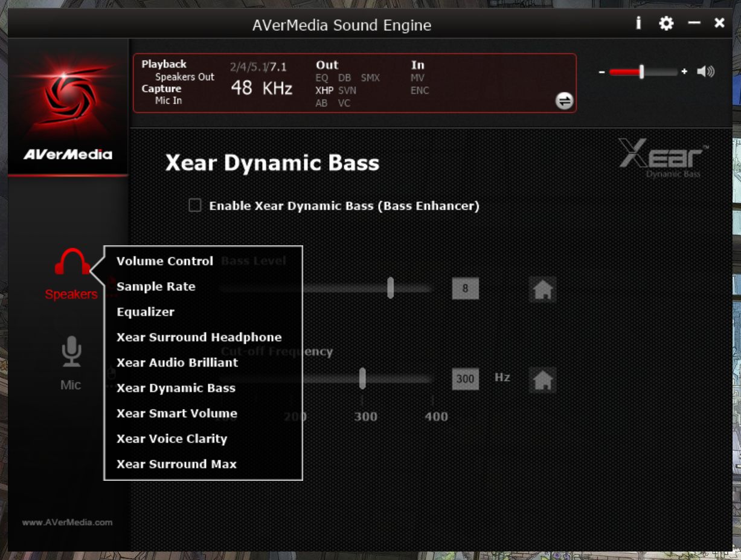741x560 pixels.
Task: Click the MV indicator under In
Action: pyautogui.click(x=417, y=78)
